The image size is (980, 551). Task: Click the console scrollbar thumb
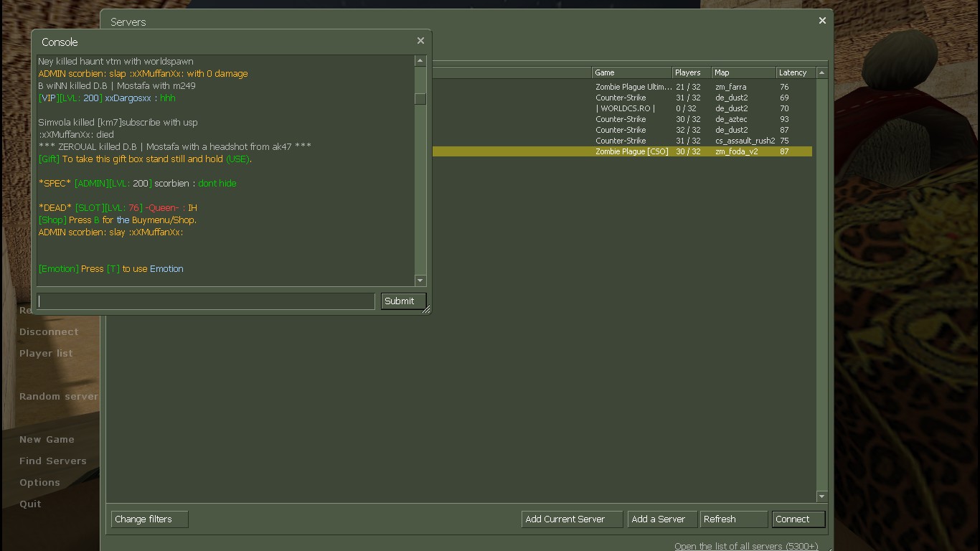[x=420, y=98]
